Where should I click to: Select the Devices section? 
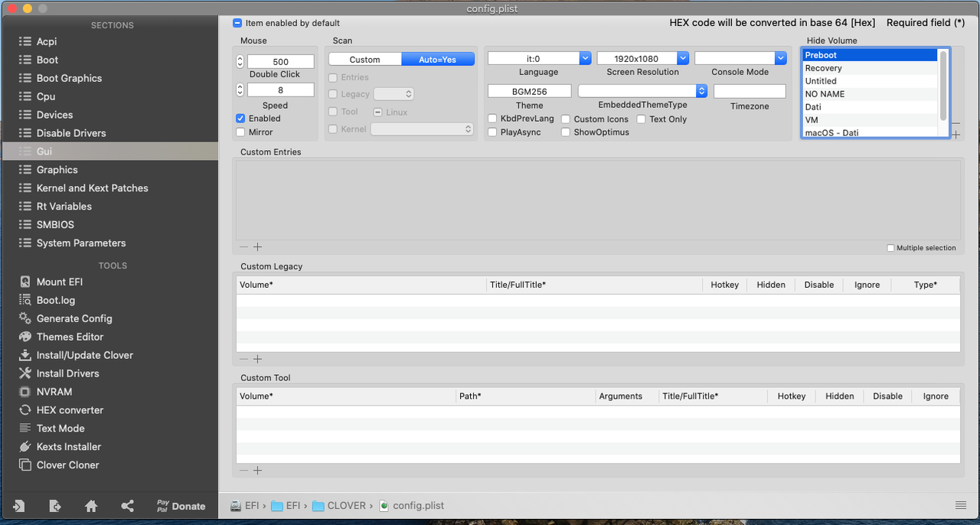click(54, 115)
